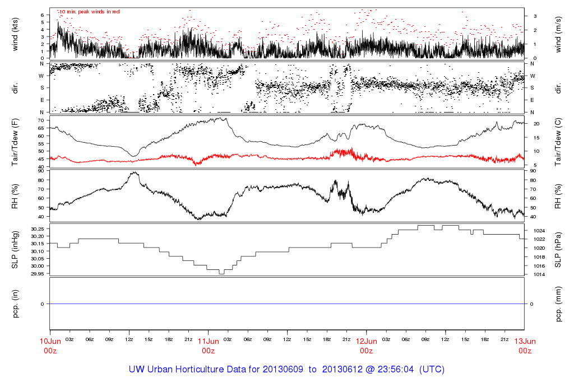Select the "18z" time tick after 12Jun
Screen dimensions: 574x392
[485, 339]
